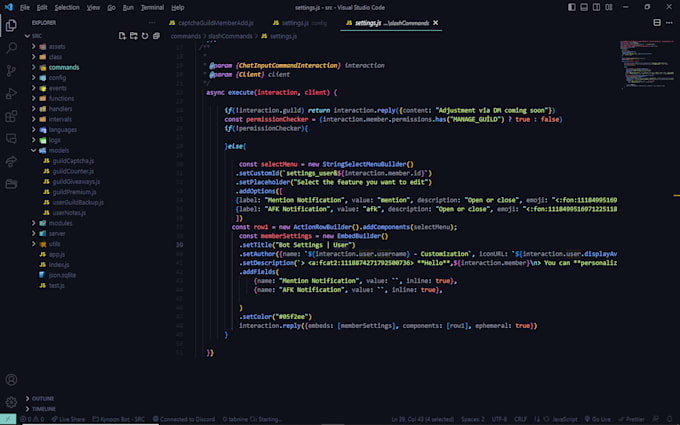Image resolution: width=680 pixels, height=425 pixels.
Task: Open the Project Manager folder icon
Action: [x=11, y=184]
